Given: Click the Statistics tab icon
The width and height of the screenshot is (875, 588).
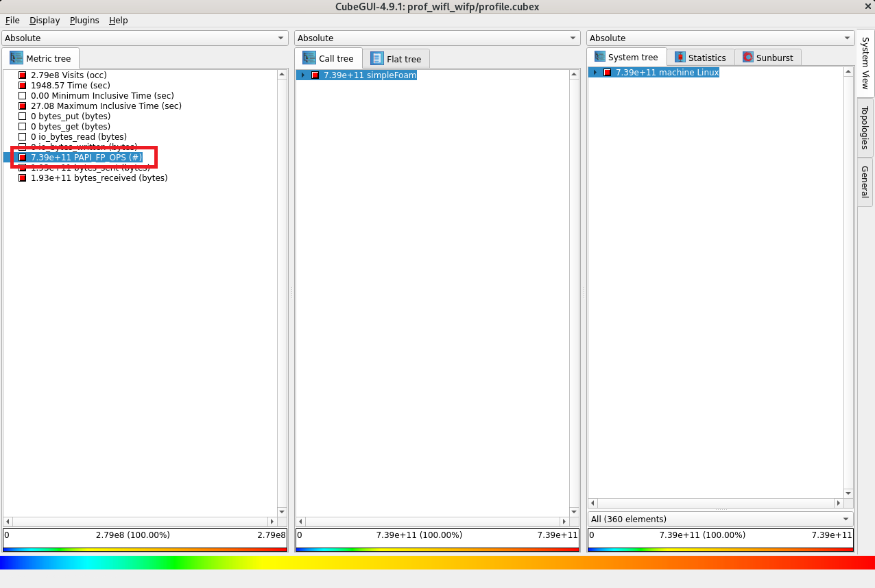Looking at the screenshot, I should 680,58.
